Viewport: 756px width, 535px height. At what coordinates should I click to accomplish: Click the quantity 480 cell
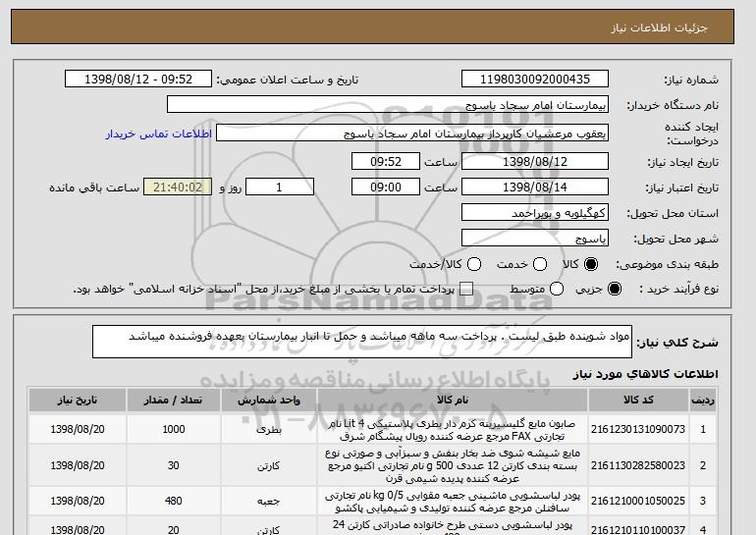click(x=174, y=502)
